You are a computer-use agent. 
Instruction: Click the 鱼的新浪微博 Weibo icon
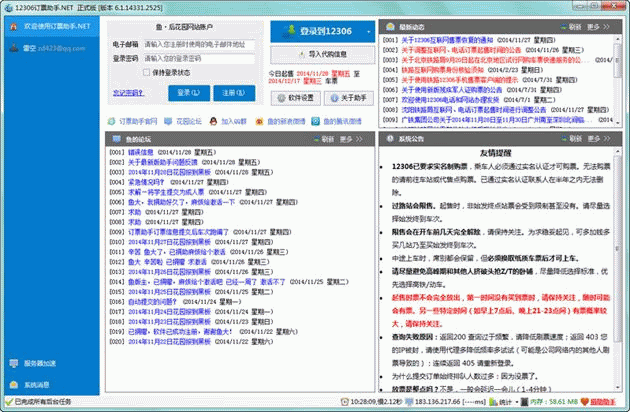[259, 121]
